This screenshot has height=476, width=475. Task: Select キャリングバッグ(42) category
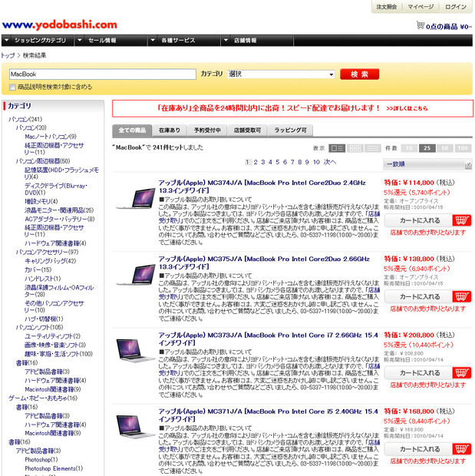(x=50, y=261)
